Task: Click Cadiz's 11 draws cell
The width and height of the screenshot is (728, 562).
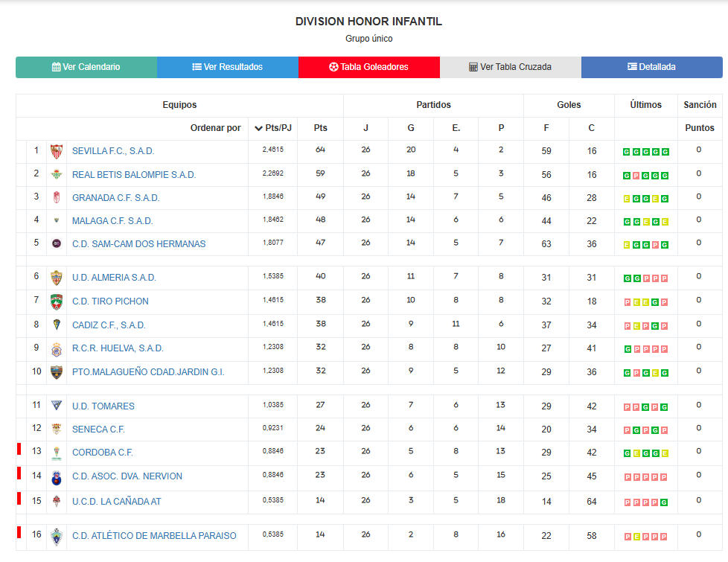Action: click(x=456, y=324)
